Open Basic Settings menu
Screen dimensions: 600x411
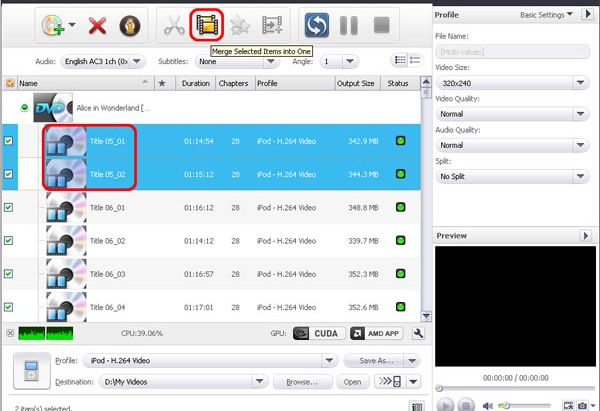546,15
